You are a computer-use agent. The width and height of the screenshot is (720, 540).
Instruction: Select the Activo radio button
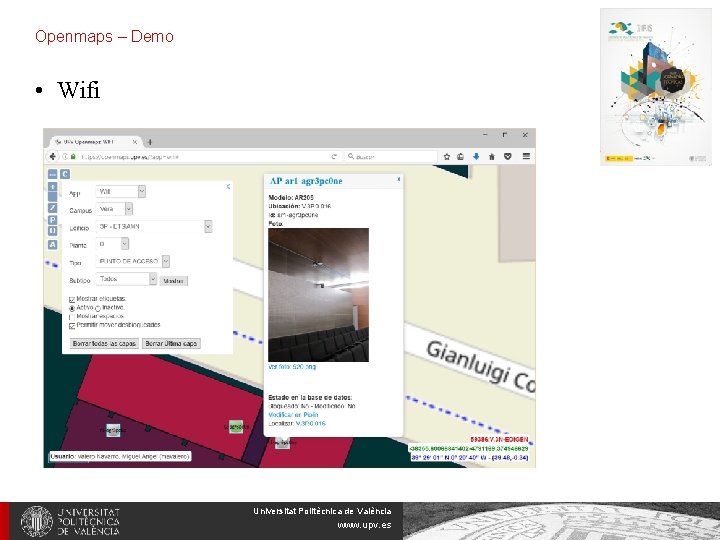click(72, 308)
